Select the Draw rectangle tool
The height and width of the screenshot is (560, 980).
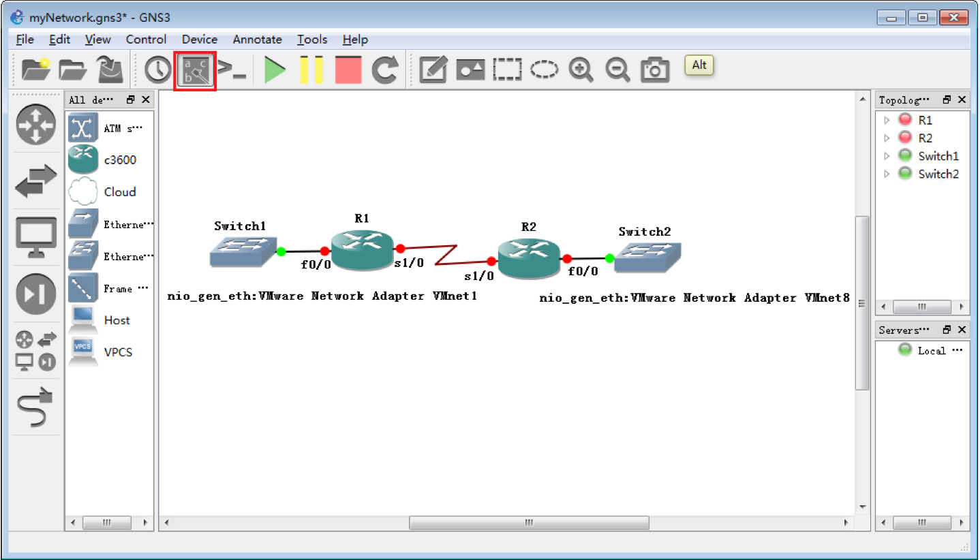(x=507, y=70)
